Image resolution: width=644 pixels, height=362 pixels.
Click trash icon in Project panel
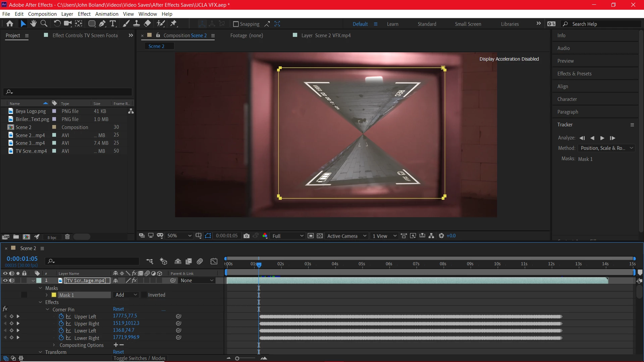coord(67,237)
